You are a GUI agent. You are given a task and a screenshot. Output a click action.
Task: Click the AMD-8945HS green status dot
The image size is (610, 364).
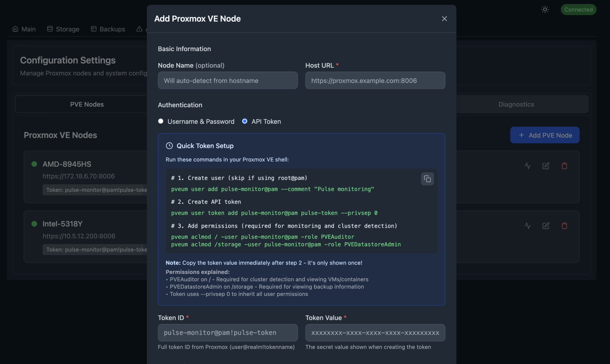pos(34,164)
